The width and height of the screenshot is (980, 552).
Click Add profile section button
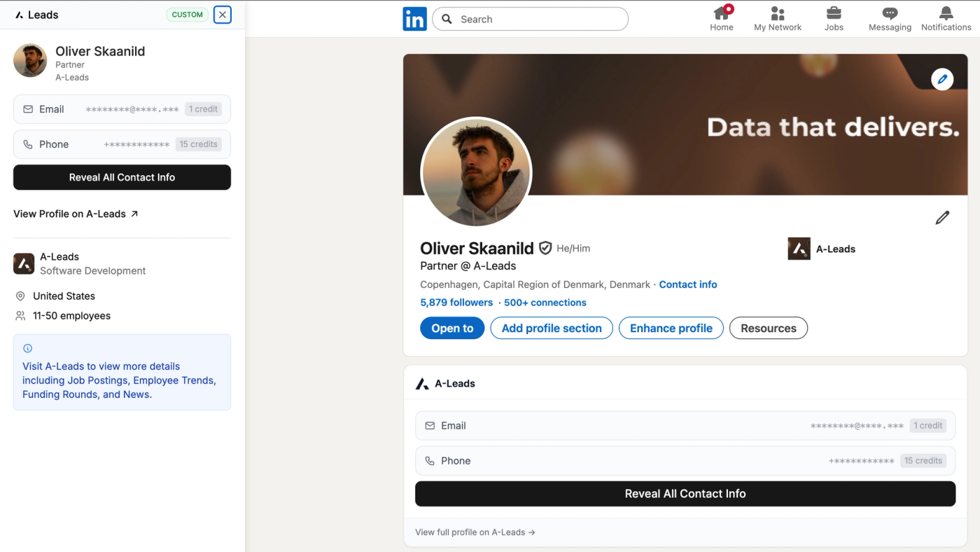pos(552,328)
